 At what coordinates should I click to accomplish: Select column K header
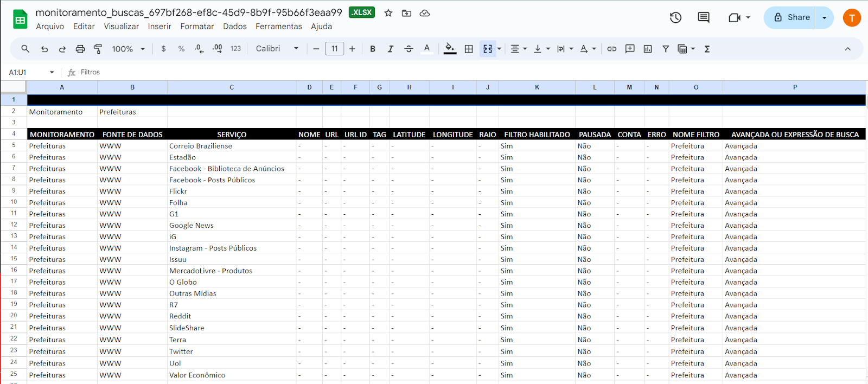(537, 87)
